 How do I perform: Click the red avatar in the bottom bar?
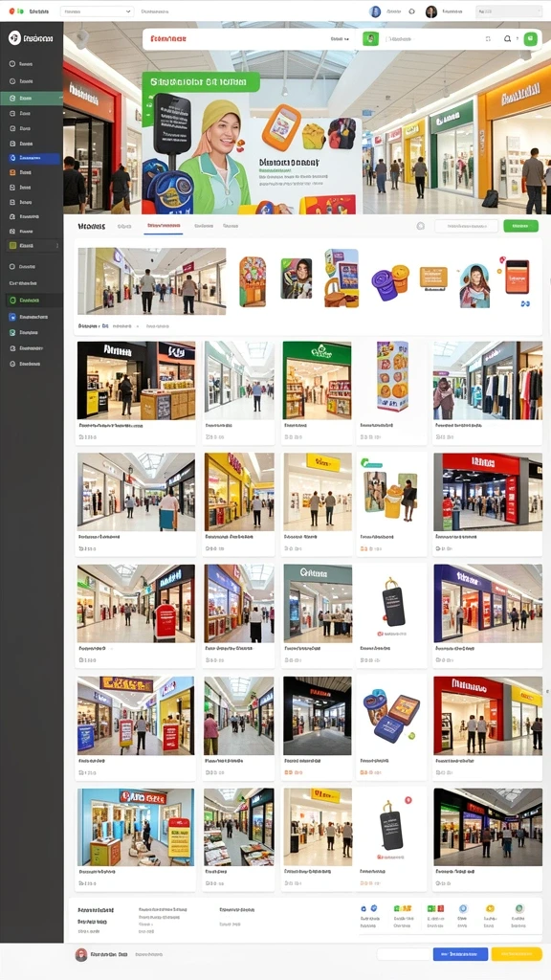pyautogui.click(x=81, y=954)
